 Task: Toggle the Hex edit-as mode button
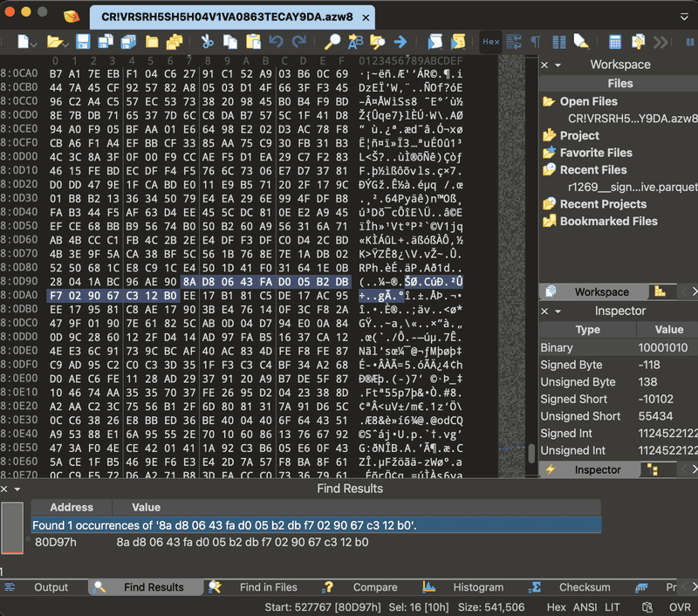click(x=491, y=42)
